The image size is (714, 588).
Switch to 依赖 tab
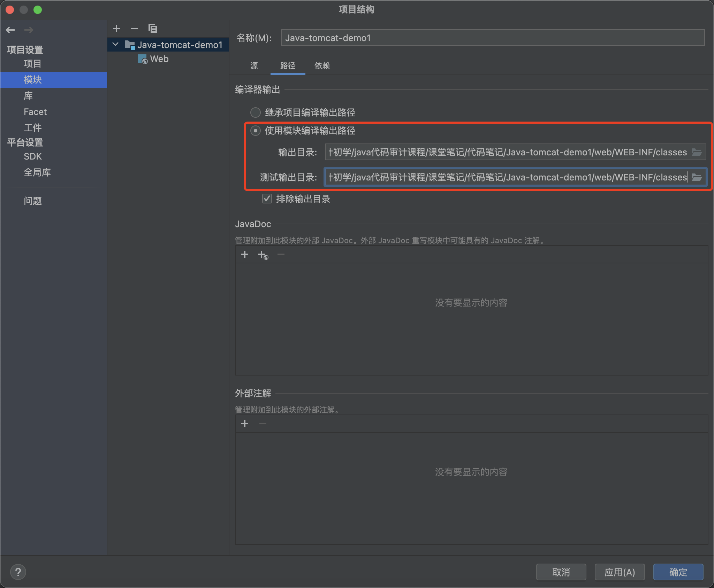(x=322, y=65)
